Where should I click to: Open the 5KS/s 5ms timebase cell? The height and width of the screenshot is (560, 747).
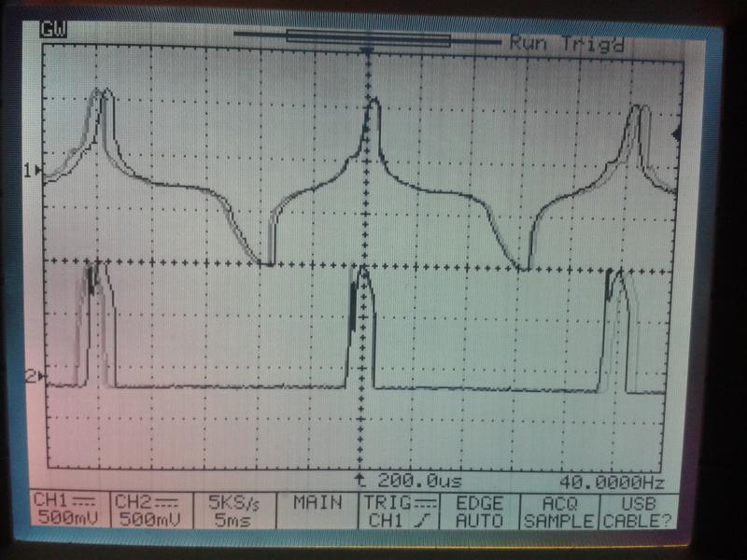pos(232,511)
